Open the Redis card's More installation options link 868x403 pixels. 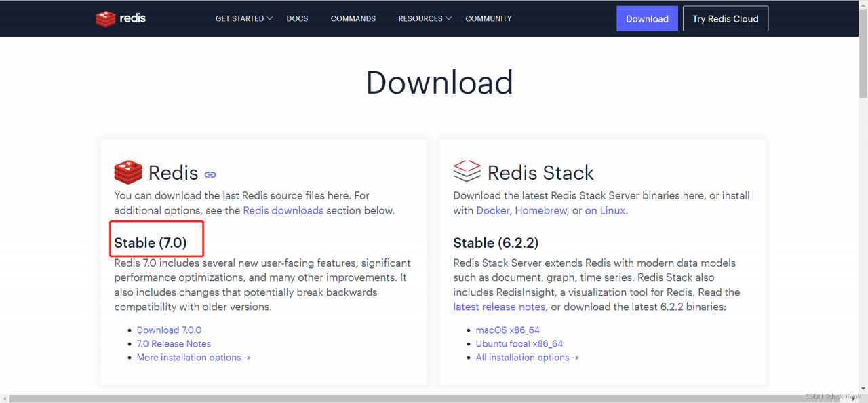[x=194, y=358]
